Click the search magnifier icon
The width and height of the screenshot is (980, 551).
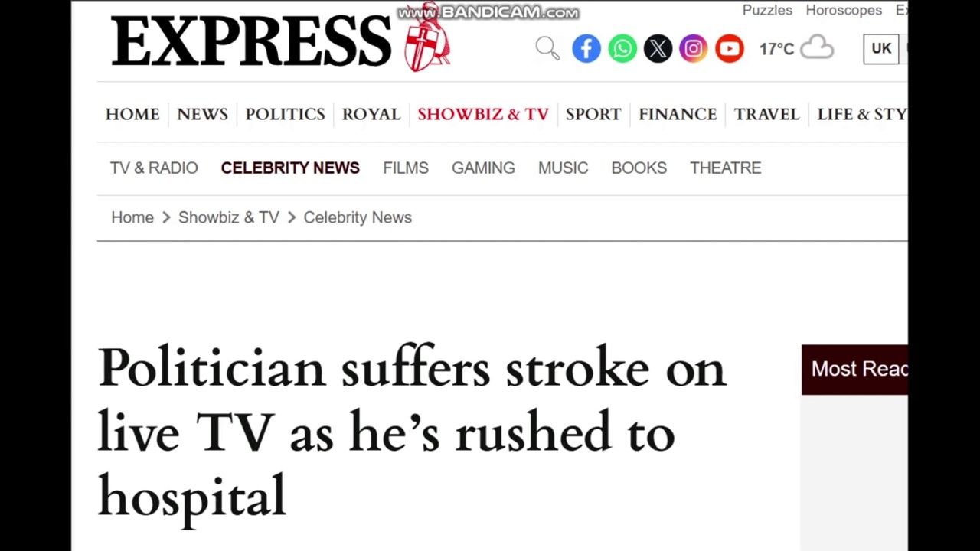[547, 49]
